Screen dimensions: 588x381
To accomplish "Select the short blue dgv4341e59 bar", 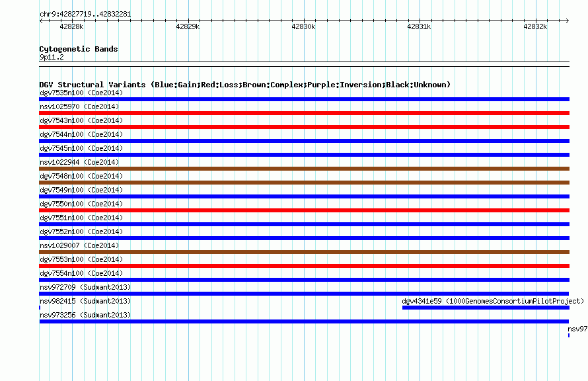I will click(x=486, y=308).
